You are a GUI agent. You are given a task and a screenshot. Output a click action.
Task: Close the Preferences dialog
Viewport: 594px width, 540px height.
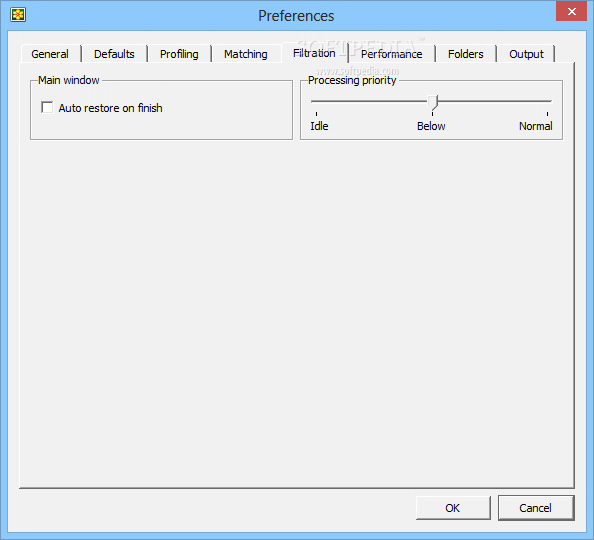pyautogui.click(x=571, y=11)
